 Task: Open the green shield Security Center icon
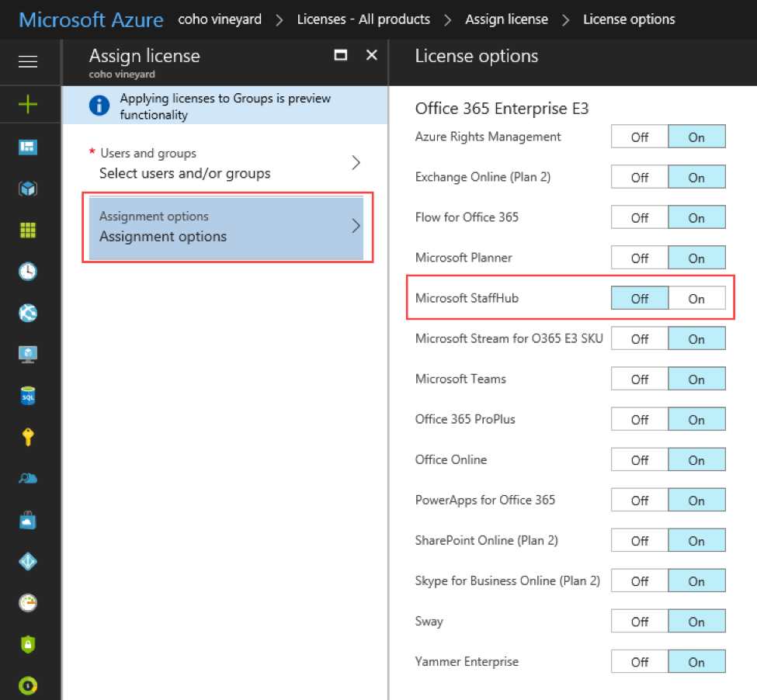pos(28,645)
